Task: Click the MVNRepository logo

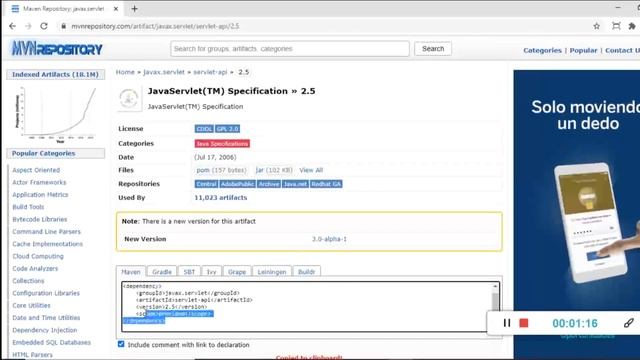Action: [57, 49]
